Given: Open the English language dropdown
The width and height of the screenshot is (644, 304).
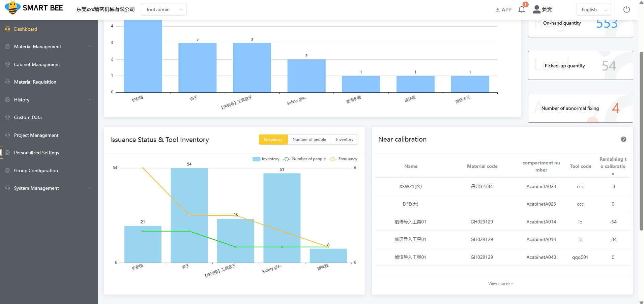Looking at the screenshot, I should coord(594,9).
